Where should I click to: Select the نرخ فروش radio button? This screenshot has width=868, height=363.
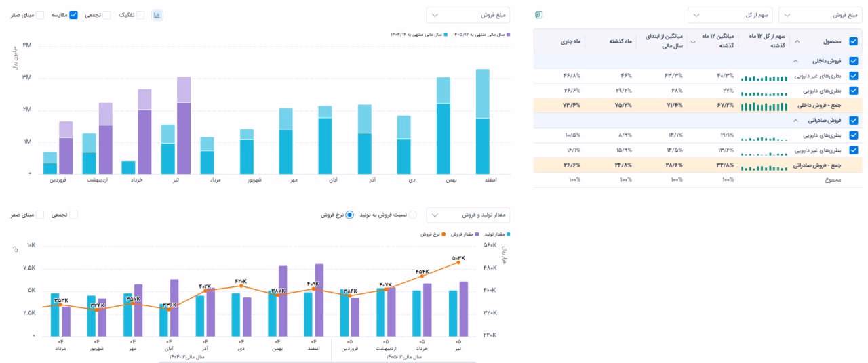[x=349, y=215]
